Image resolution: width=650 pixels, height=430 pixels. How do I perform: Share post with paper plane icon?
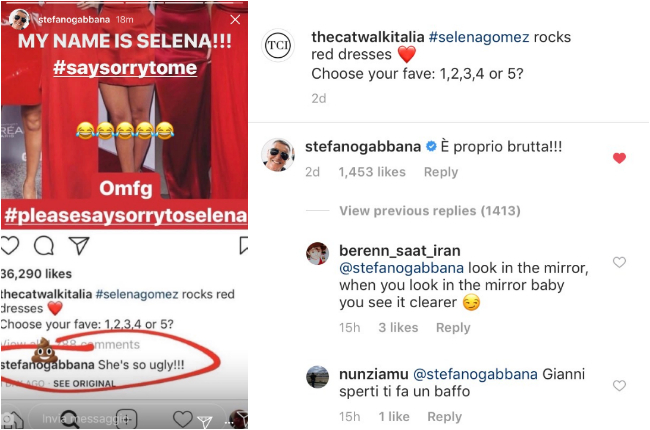[77, 246]
